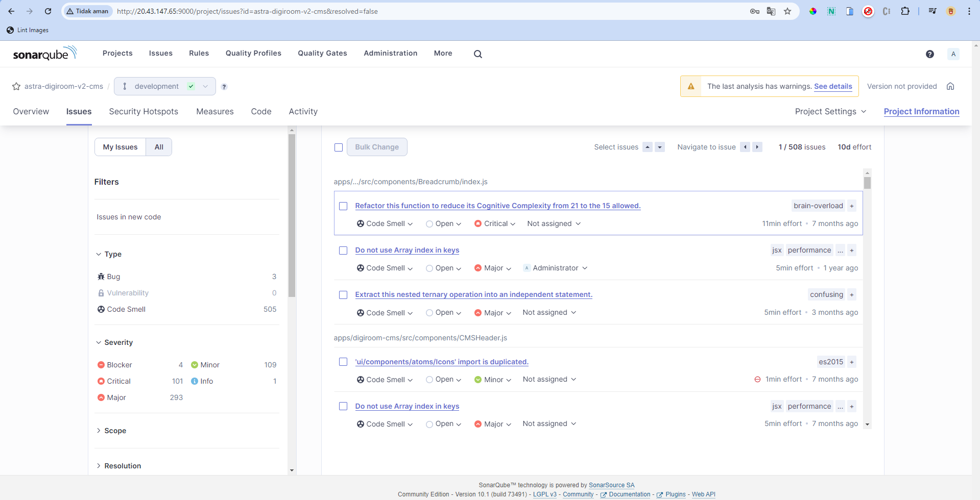Expand the Resolution filter section
Viewport: 980px width, 500px height.
(x=119, y=466)
